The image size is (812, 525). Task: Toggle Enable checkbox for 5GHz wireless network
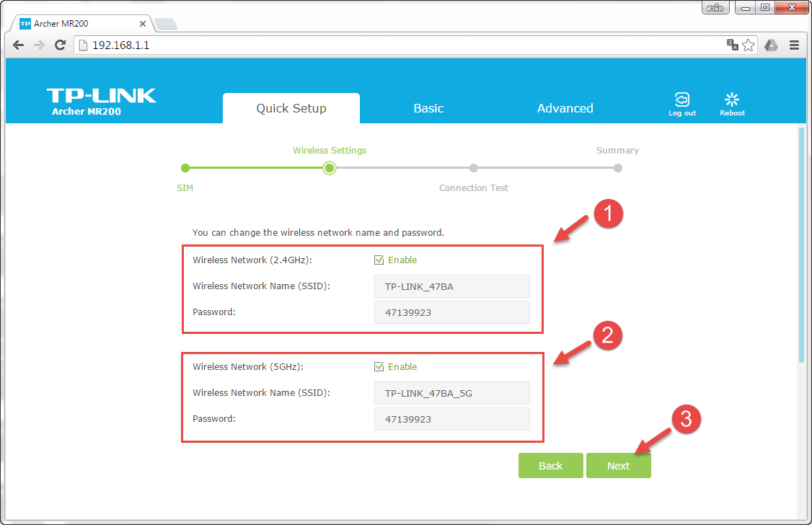(379, 366)
